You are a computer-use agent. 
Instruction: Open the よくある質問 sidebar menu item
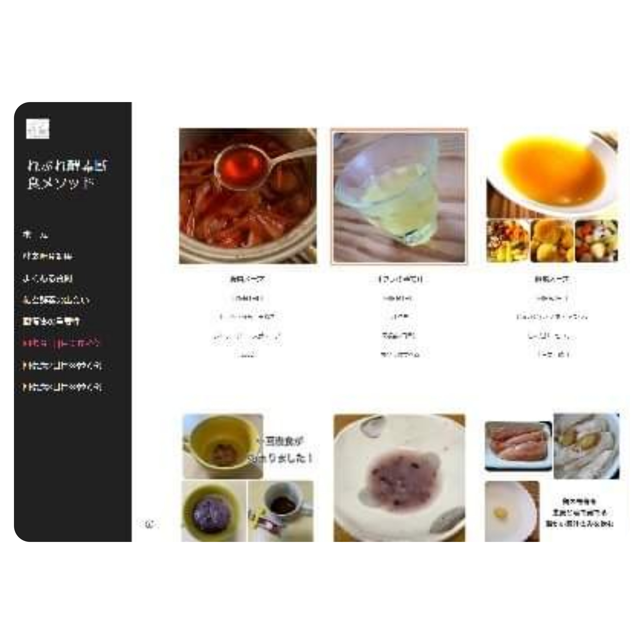click(47, 279)
